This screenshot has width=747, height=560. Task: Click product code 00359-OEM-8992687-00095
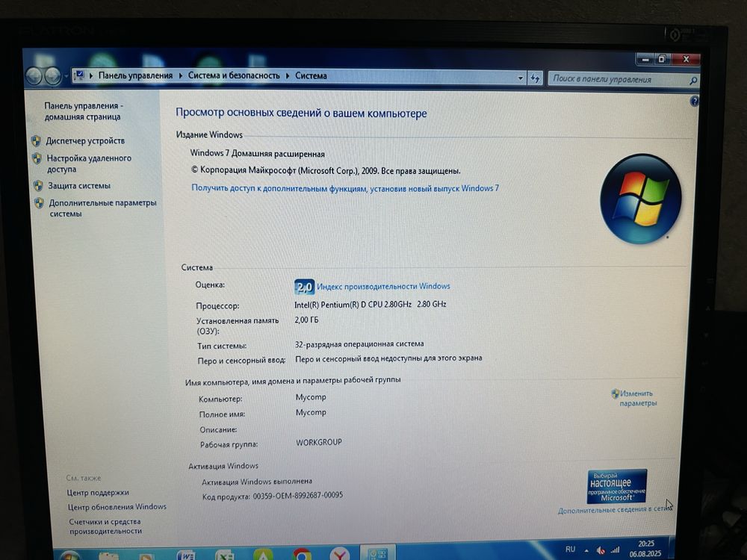click(298, 495)
